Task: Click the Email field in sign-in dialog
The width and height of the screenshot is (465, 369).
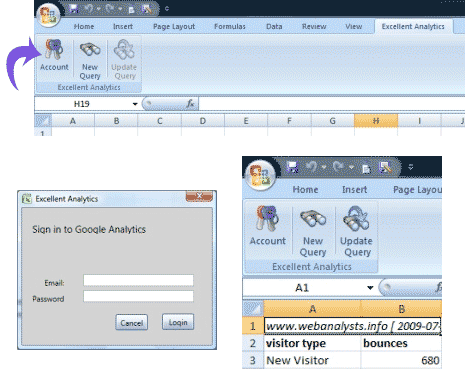Action: (x=138, y=281)
